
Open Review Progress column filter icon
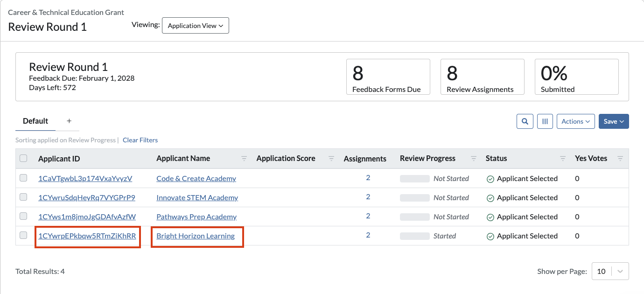[x=474, y=159]
